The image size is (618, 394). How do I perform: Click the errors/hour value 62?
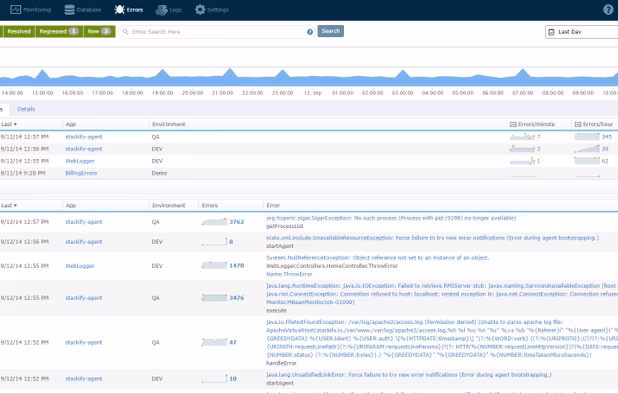point(605,161)
